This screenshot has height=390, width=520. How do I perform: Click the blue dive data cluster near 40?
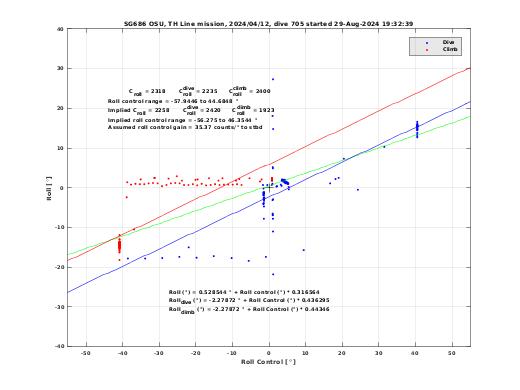417,129
